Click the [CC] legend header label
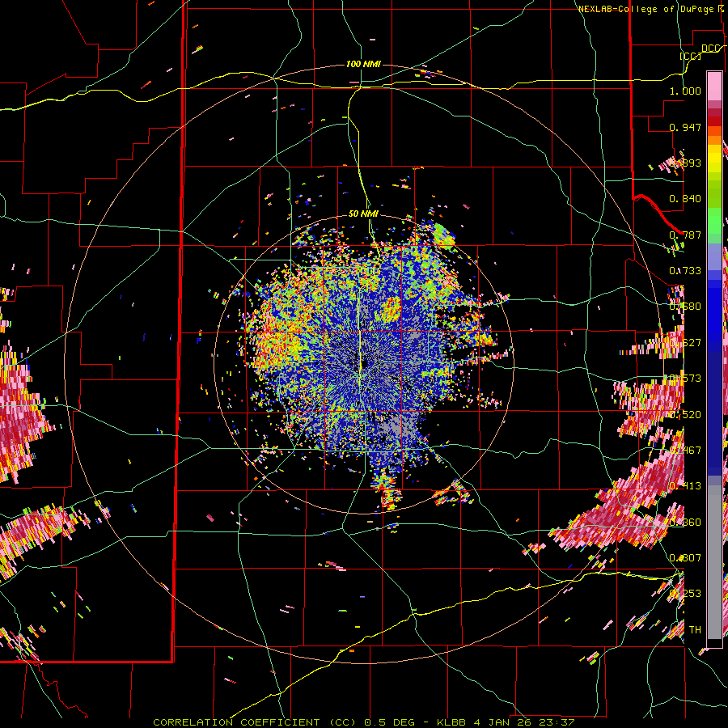 point(690,56)
